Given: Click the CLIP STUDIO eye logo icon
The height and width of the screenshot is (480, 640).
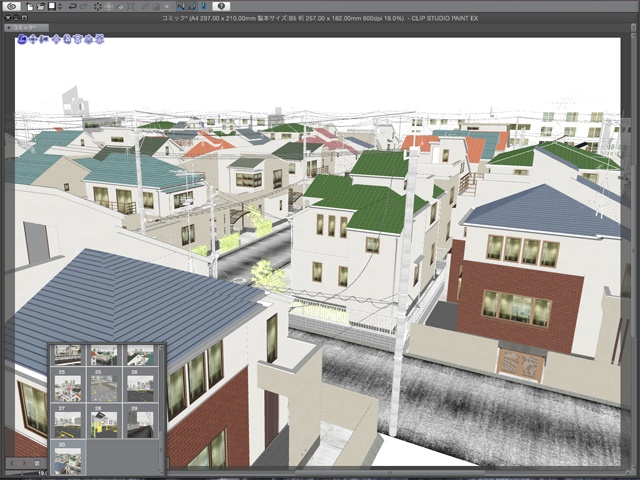Looking at the screenshot, I should 13,6.
